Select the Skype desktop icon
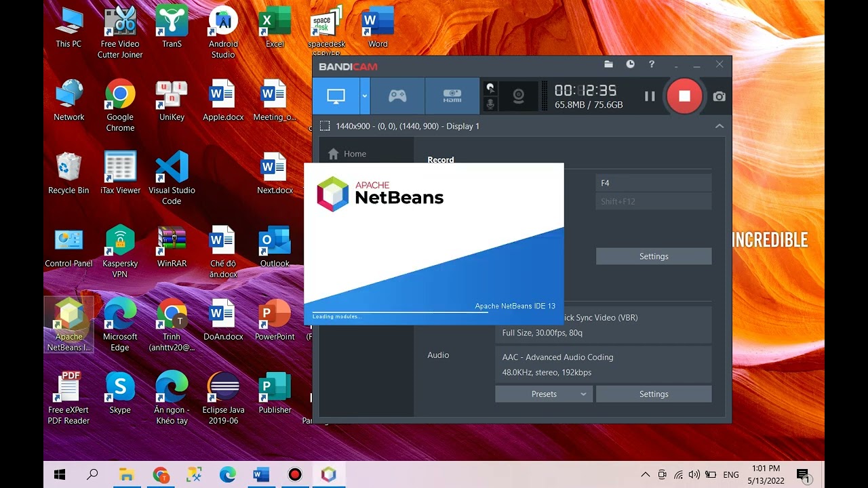Screen dimensions: 868x488 tap(120, 394)
